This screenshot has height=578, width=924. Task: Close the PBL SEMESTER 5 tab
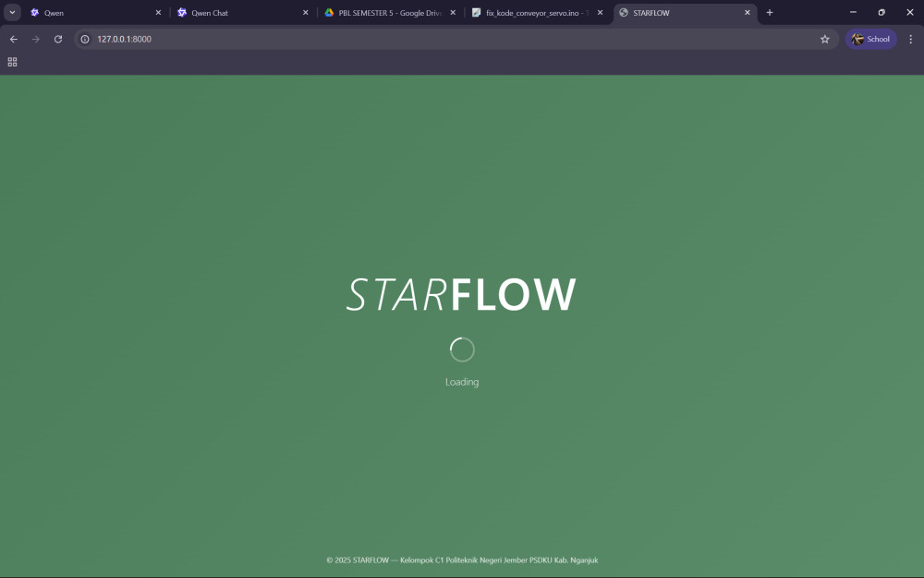tap(453, 13)
